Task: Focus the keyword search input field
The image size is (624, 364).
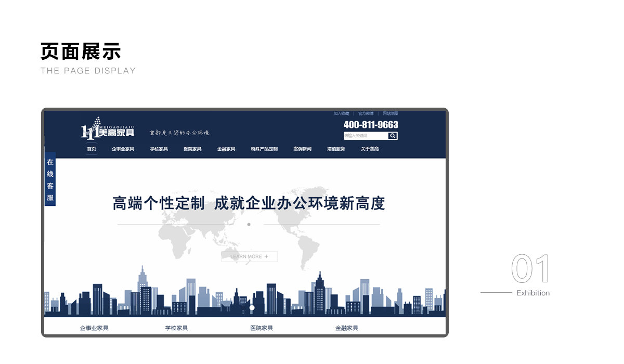Action: pos(366,136)
